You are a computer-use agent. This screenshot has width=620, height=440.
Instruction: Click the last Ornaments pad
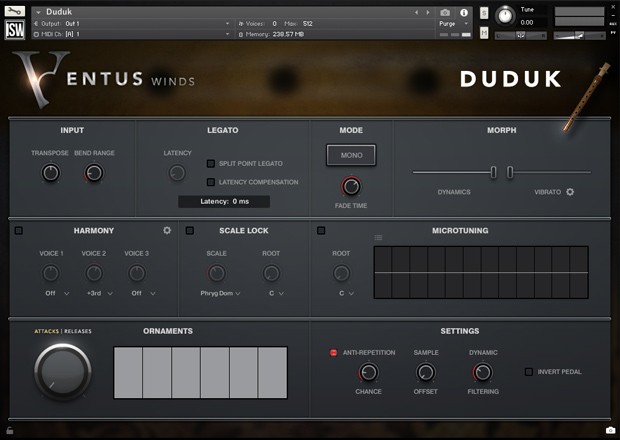(x=272, y=373)
